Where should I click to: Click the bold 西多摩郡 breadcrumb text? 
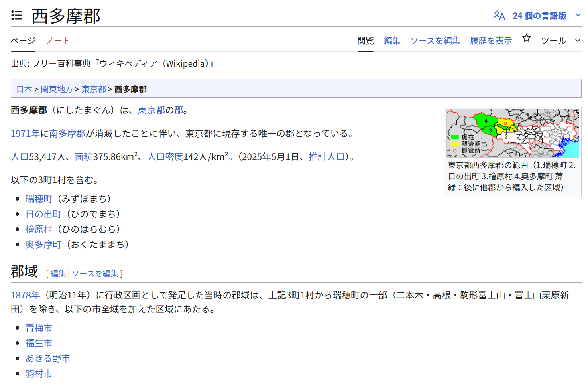click(x=131, y=89)
